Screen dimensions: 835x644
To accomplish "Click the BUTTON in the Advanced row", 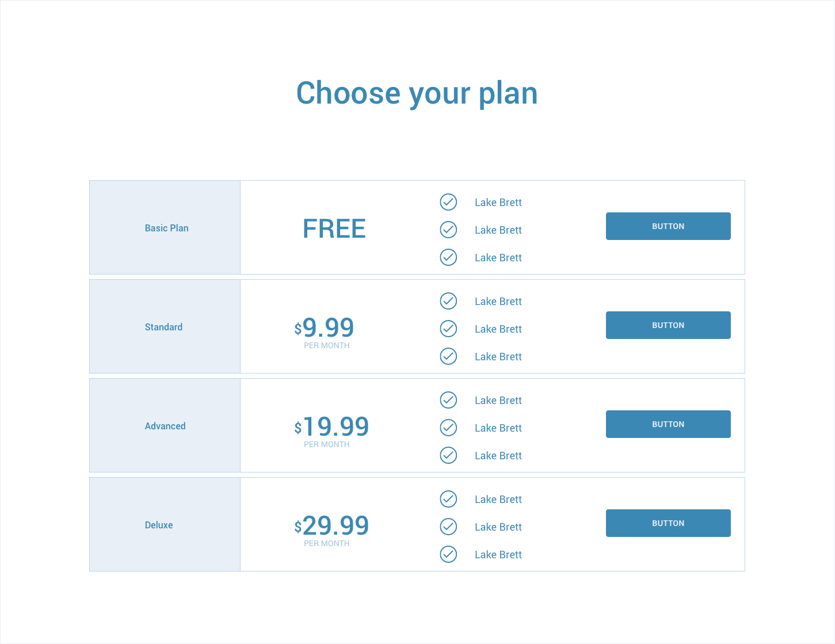I will tap(668, 424).
